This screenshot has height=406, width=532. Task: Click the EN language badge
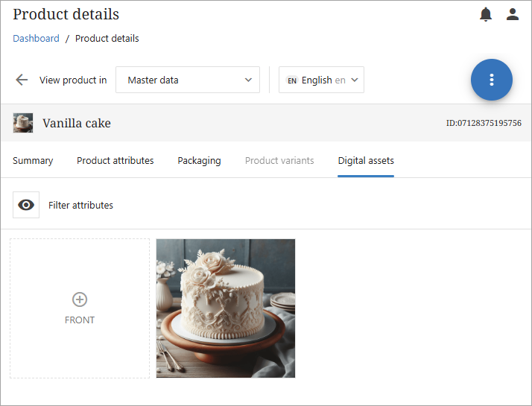(x=292, y=80)
